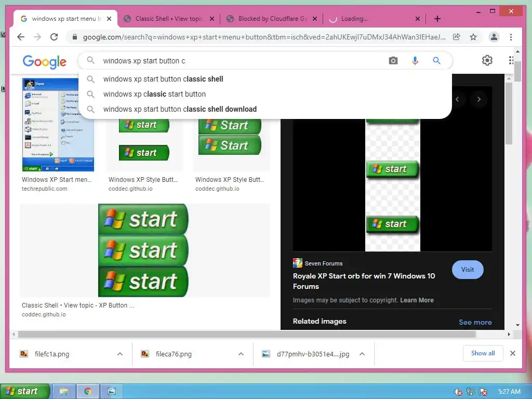Close the Classic Shell View topic tab

click(x=212, y=19)
